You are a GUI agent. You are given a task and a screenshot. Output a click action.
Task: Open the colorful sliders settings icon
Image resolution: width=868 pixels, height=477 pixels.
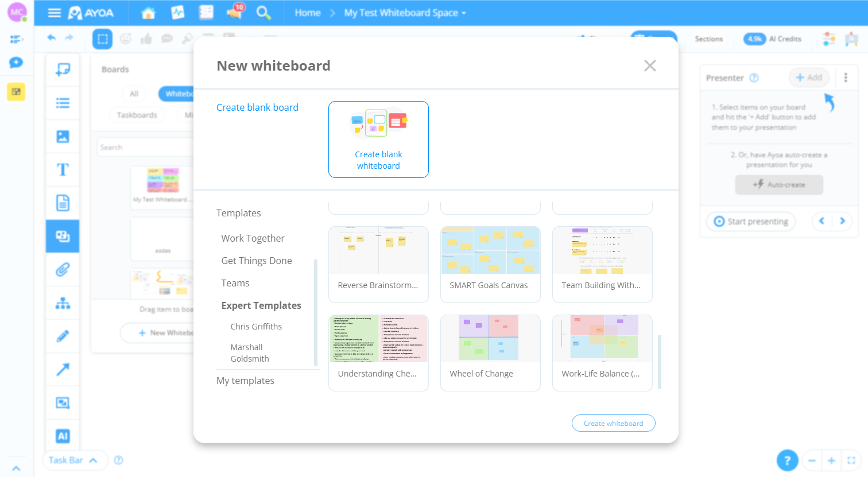[829, 38]
